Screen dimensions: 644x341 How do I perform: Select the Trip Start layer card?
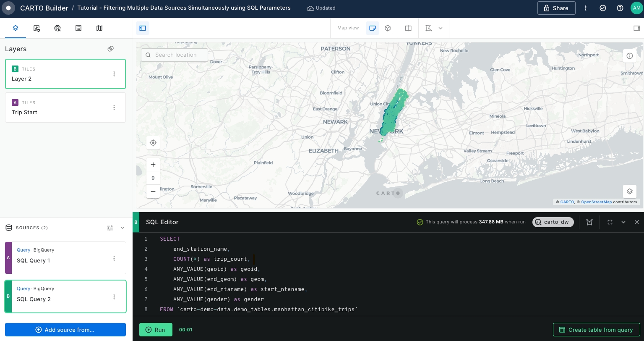65,108
